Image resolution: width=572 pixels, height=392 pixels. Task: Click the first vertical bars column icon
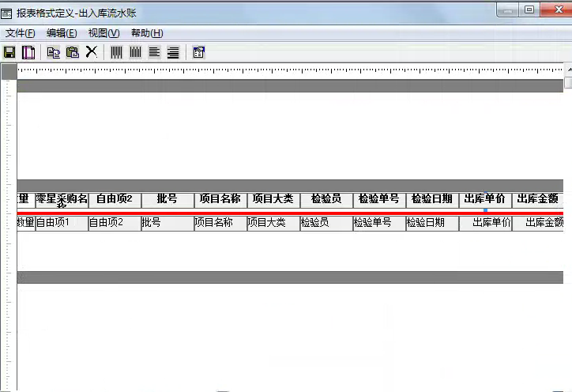[x=116, y=52]
